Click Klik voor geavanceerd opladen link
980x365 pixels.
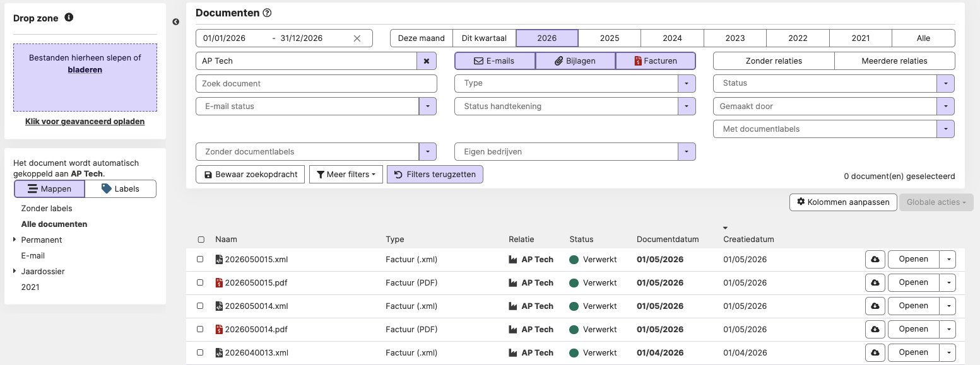pyautogui.click(x=85, y=122)
